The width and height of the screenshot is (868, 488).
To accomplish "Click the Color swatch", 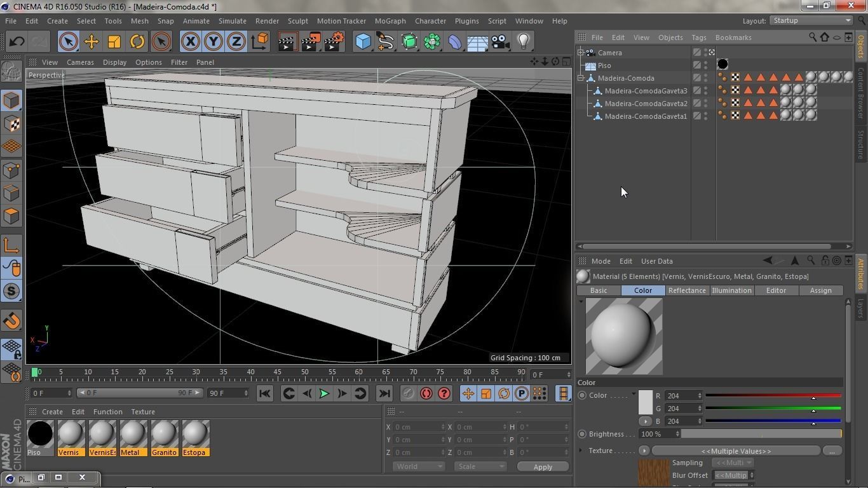I will (x=645, y=402).
